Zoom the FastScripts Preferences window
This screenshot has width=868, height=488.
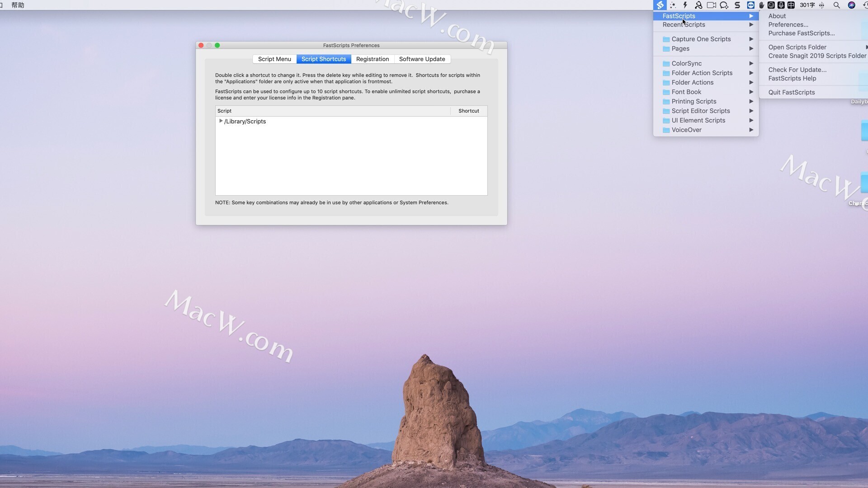[217, 45]
